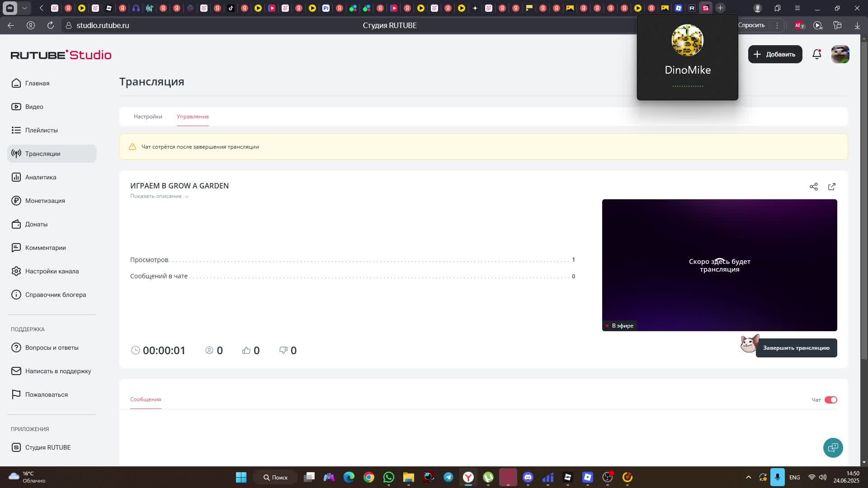The image size is (868, 488).
Task: Open the support chat bubble button
Action: tap(833, 448)
